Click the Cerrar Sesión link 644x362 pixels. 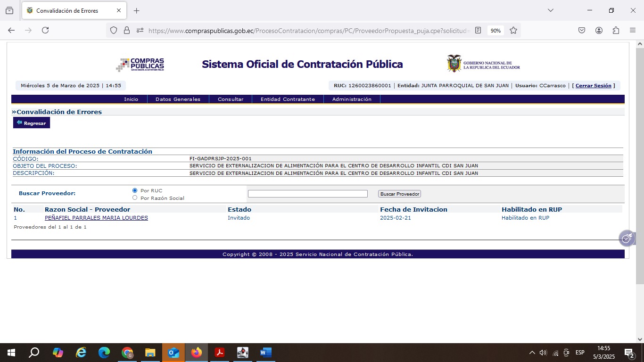[x=593, y=86]
